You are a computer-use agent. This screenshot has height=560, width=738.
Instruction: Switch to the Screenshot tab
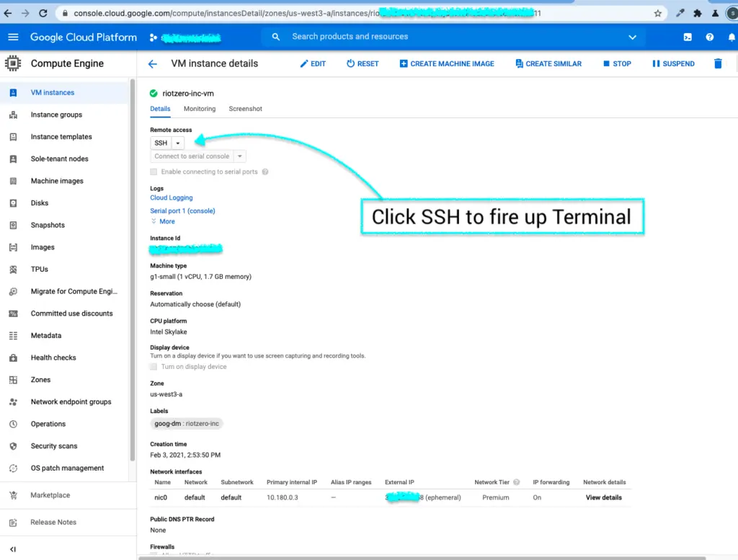245,109
